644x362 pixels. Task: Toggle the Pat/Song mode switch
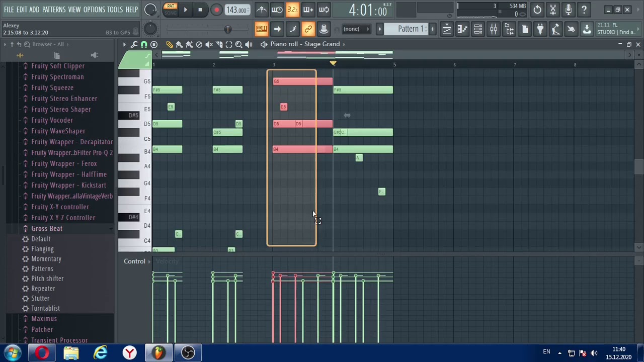tap(171, 9)
